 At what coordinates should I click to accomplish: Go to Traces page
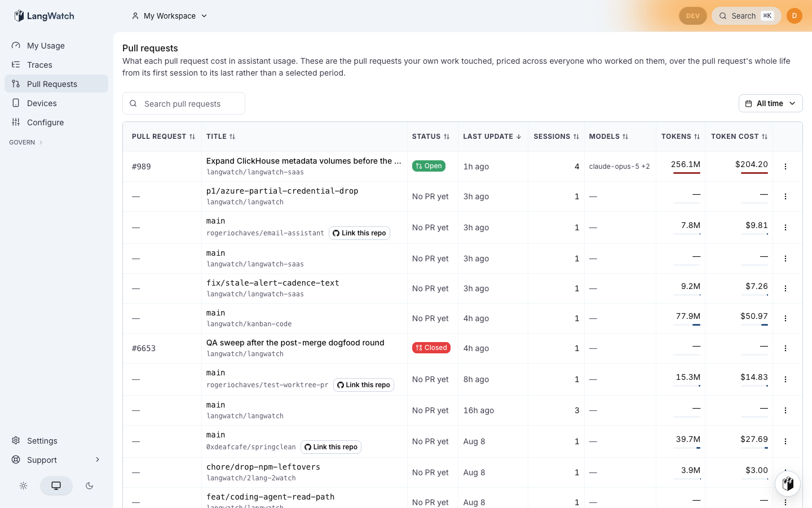pyautogui.click(x=56, y=65)
